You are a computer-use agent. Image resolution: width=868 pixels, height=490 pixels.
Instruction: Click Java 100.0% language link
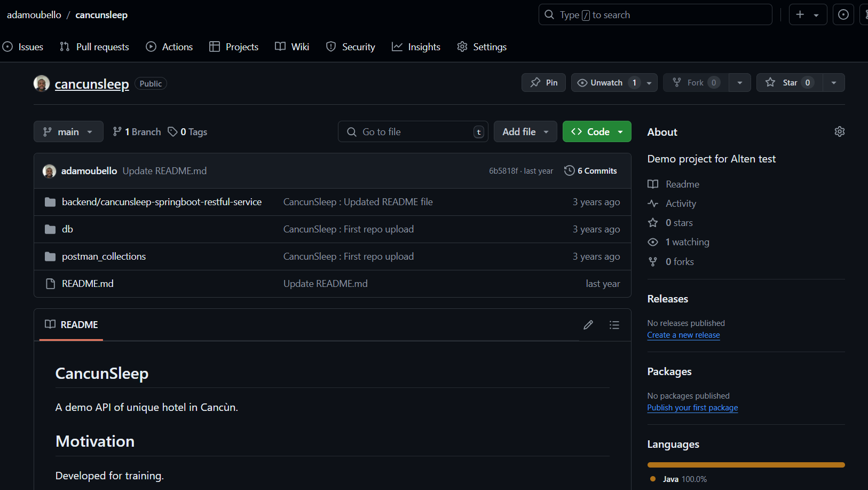click(x=678, y=479)
